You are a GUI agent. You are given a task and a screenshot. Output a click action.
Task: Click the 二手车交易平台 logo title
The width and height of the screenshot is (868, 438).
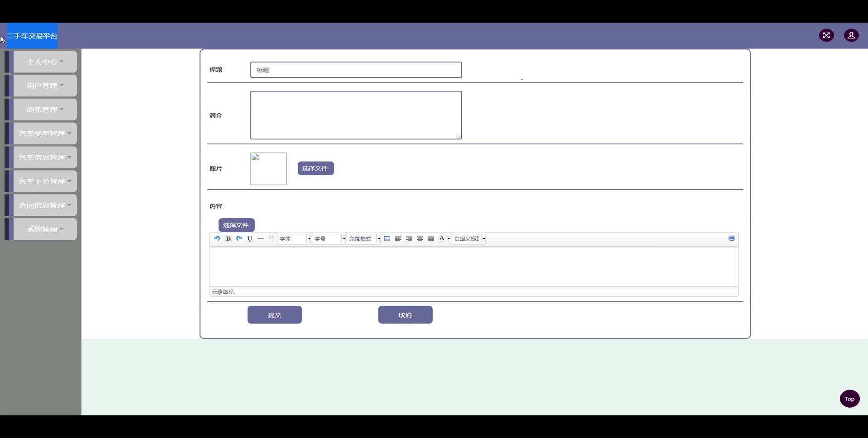[32, 36]
